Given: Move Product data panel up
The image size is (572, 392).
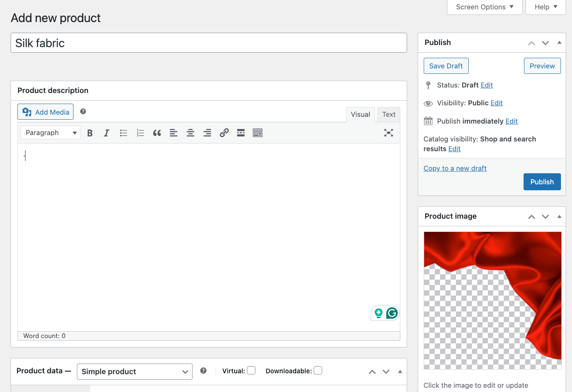Looking at the screenshot, I should 372,372.
